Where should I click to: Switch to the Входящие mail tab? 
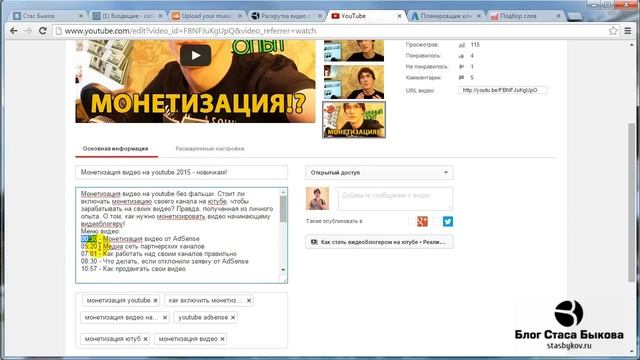pos(127,16)
